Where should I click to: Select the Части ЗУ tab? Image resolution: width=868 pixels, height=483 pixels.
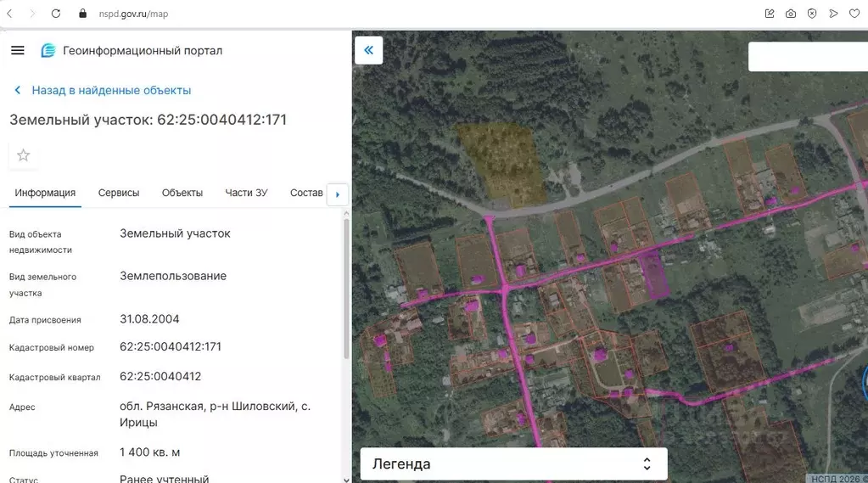coord(246,193)
